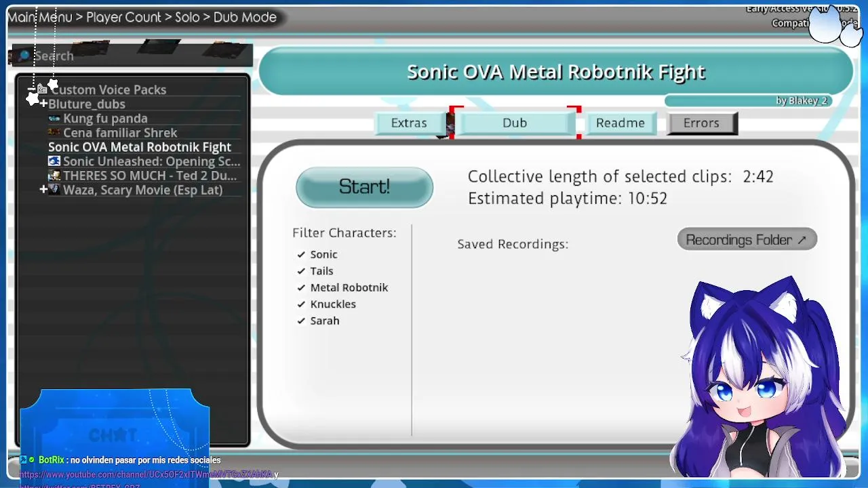Click the Dub Mode breadcrumb text

(x=245, y=18)
